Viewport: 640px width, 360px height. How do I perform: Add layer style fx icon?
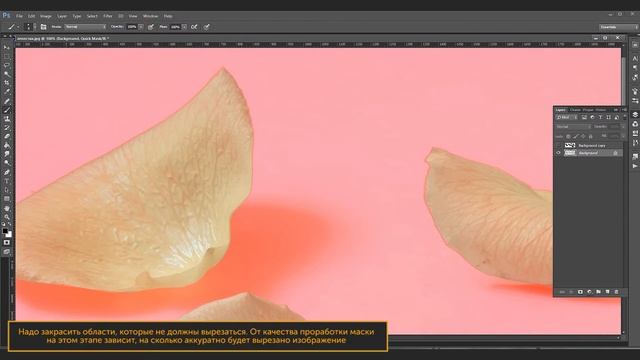point(571,292)
